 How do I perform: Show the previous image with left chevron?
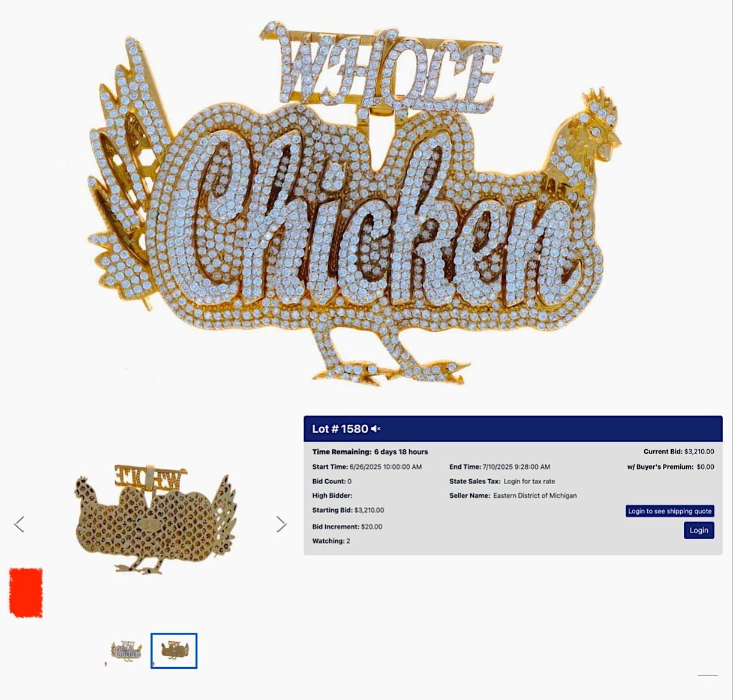[x=19, y=524]
